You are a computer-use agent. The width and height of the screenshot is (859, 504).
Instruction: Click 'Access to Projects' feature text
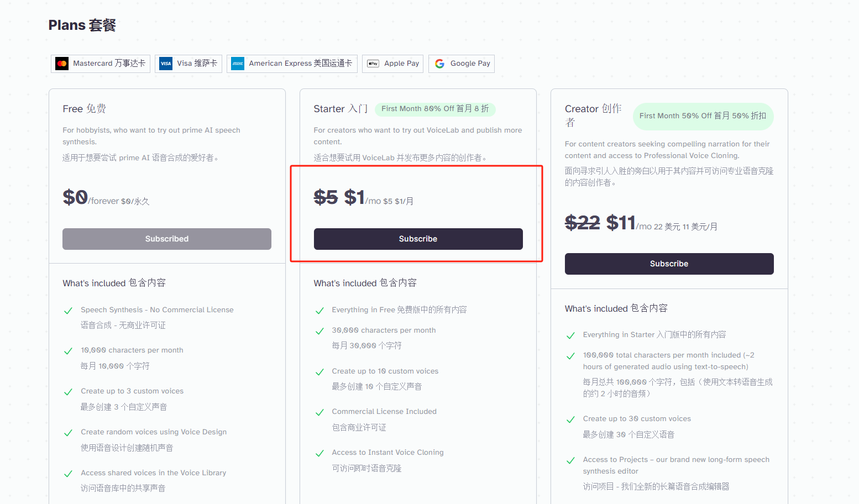click(x=676, y=465)
